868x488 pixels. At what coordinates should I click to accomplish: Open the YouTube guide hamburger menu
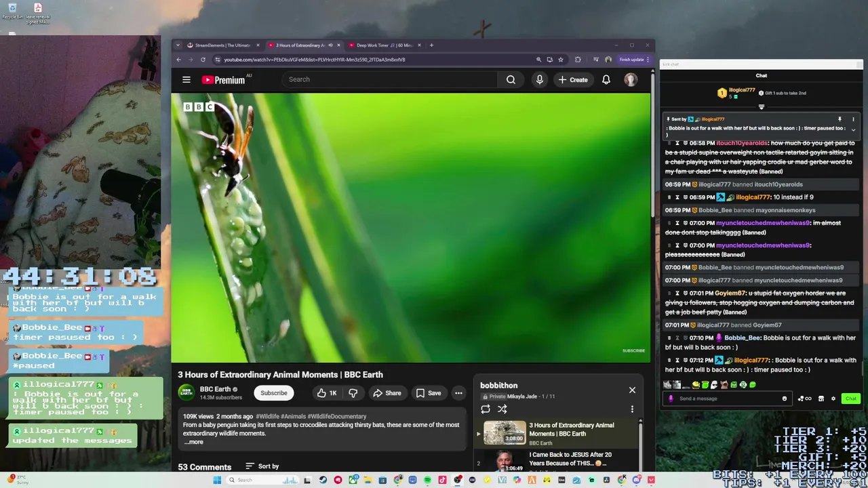pyautogui.click(x=186, y=79)
